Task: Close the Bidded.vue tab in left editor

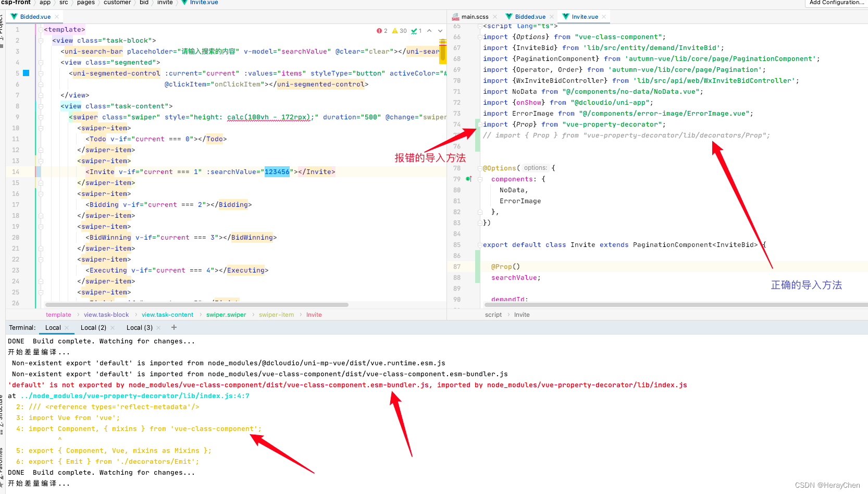Action: [57, 17]
